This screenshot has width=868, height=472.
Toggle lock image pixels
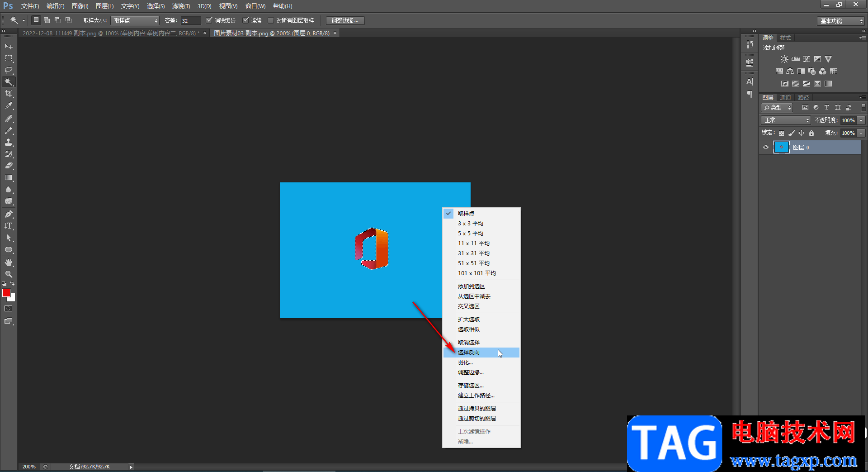point(791,133)
